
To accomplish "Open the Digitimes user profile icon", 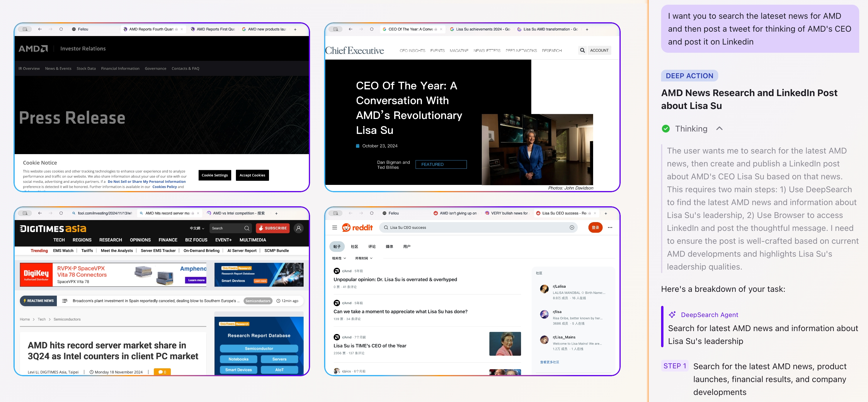I will coord(299,228).
